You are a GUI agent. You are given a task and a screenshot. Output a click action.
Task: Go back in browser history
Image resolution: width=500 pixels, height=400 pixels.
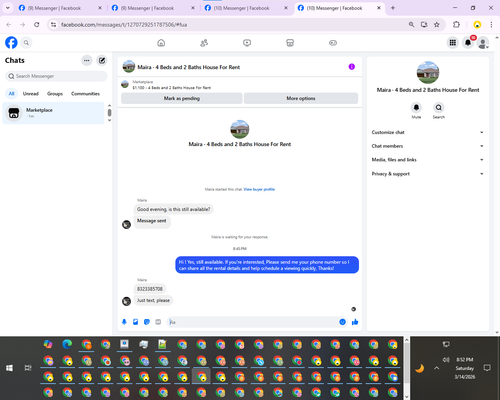(9, 24)
